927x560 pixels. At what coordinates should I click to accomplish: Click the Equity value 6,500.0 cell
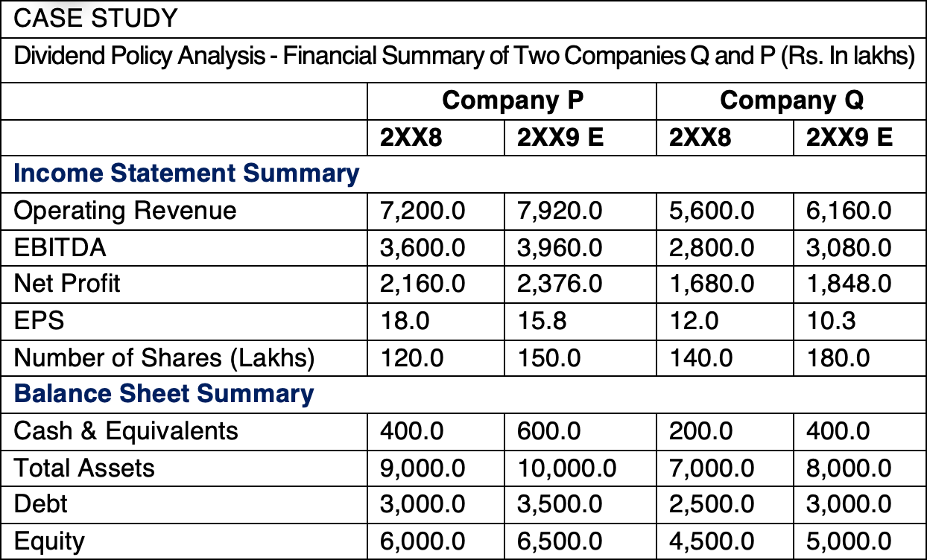pos(580,541)
